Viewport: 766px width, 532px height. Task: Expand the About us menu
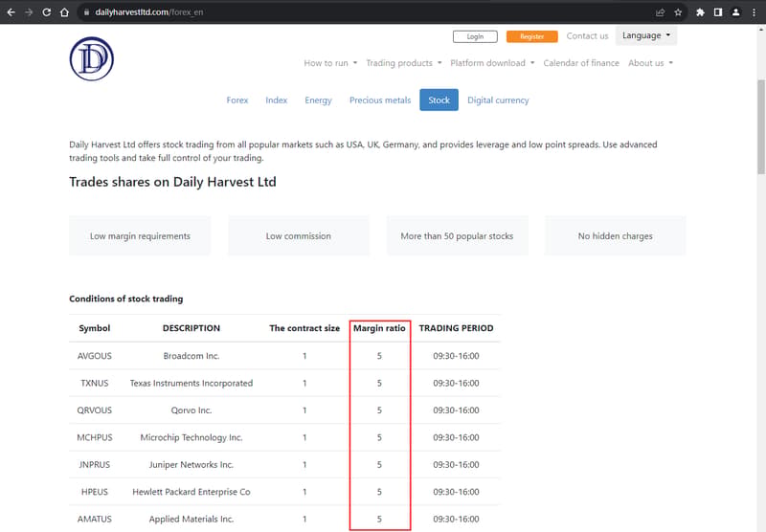click(x=650, y=63)
